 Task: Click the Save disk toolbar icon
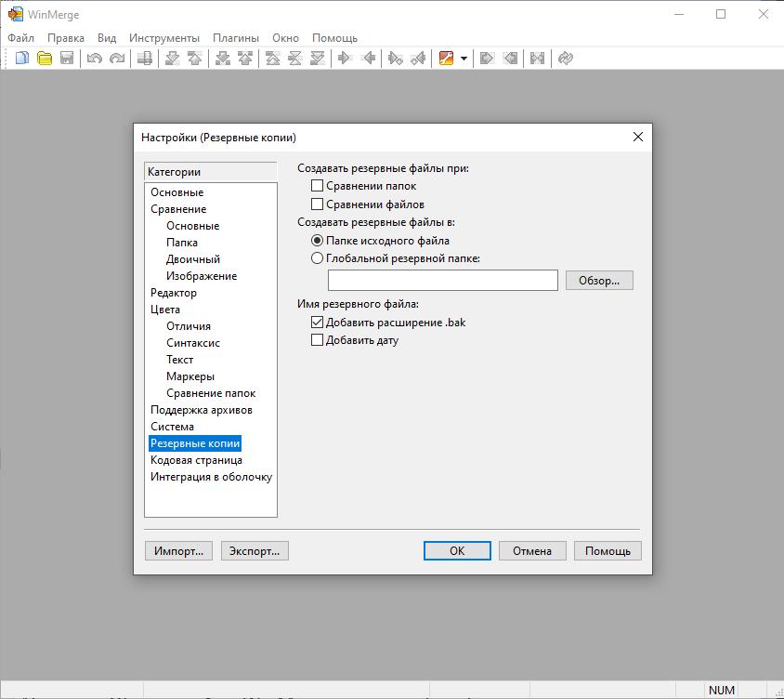67,59
